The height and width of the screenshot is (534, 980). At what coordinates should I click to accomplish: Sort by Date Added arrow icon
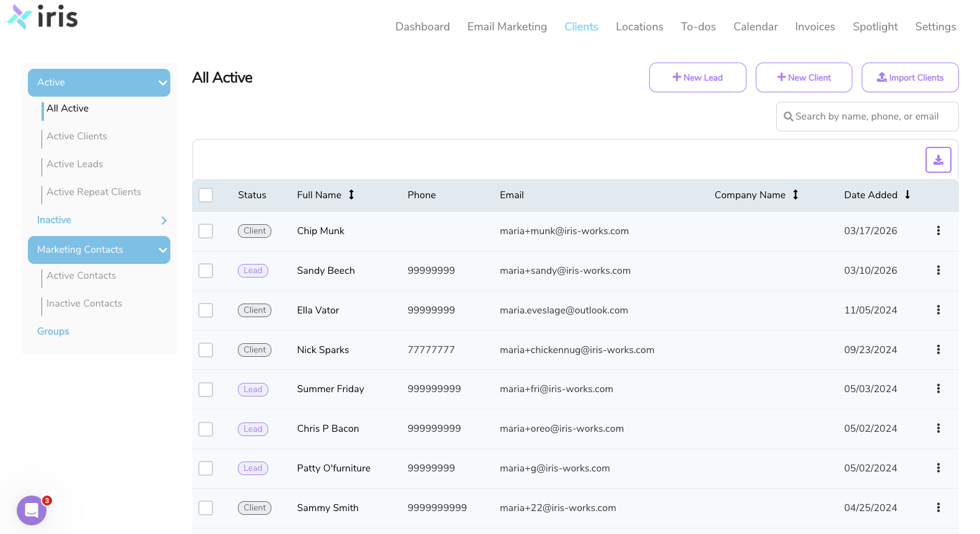point(908,195)
